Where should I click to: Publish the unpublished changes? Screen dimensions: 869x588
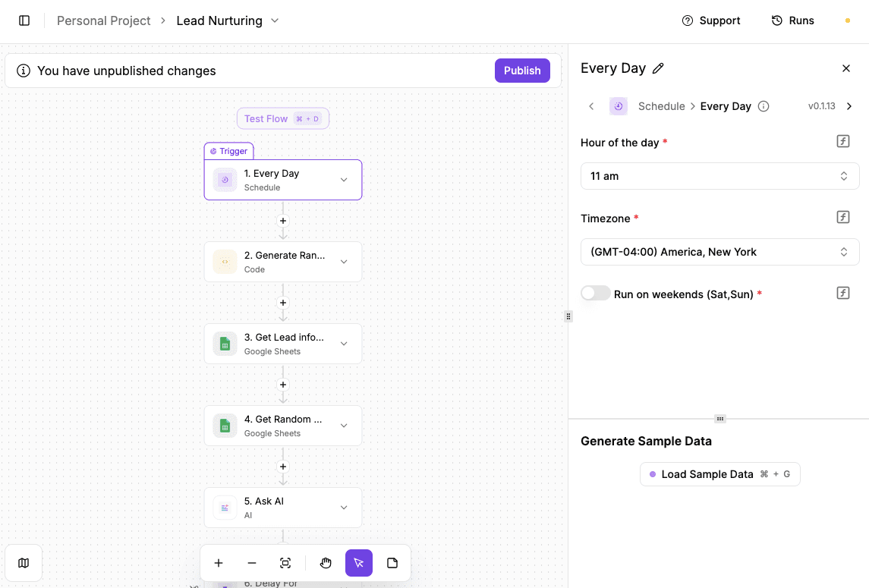[x=522, y=70]
